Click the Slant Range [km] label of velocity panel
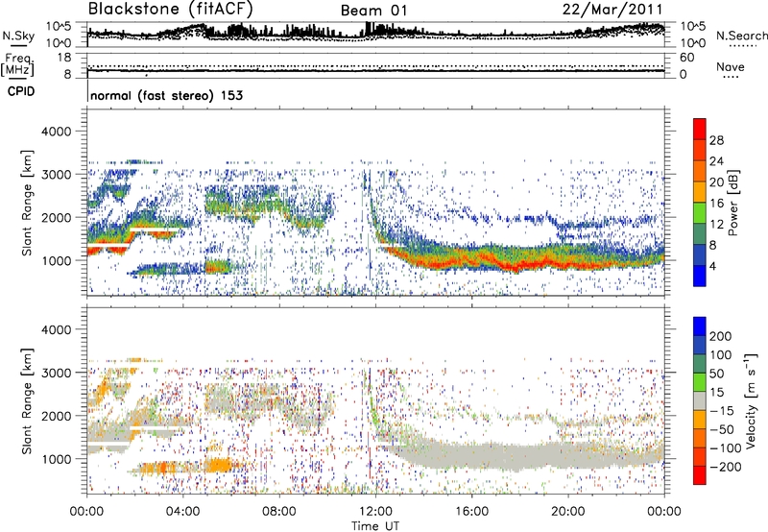This screenshot has width=768, height=532. coord(27,401)
